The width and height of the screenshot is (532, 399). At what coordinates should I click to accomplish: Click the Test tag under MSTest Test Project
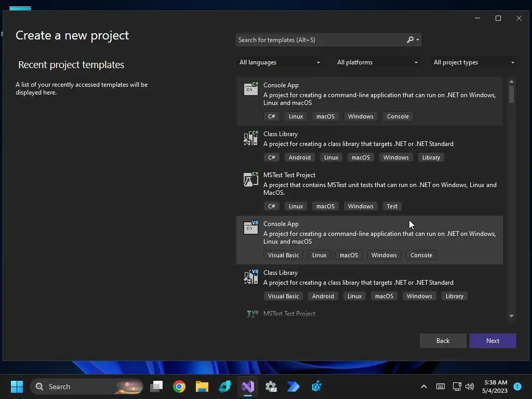tap(392, 206)
